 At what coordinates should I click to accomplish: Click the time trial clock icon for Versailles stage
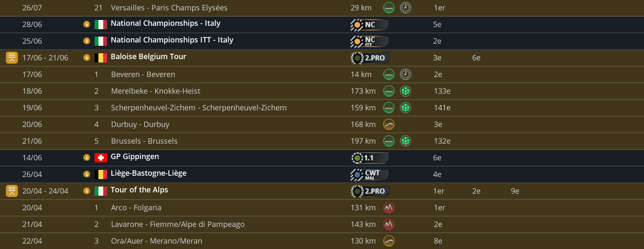[x=405, y=8]
